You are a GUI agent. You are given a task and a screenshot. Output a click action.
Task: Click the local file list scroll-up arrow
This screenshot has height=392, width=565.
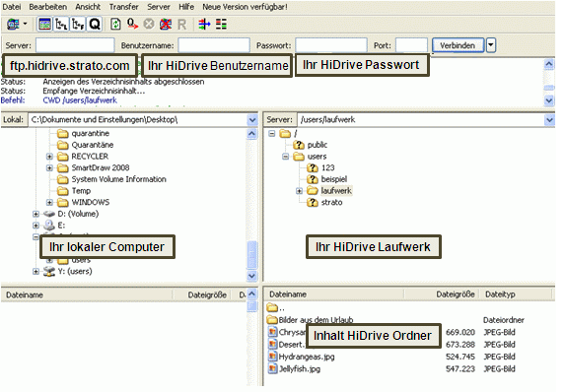(x=252, y=294)
